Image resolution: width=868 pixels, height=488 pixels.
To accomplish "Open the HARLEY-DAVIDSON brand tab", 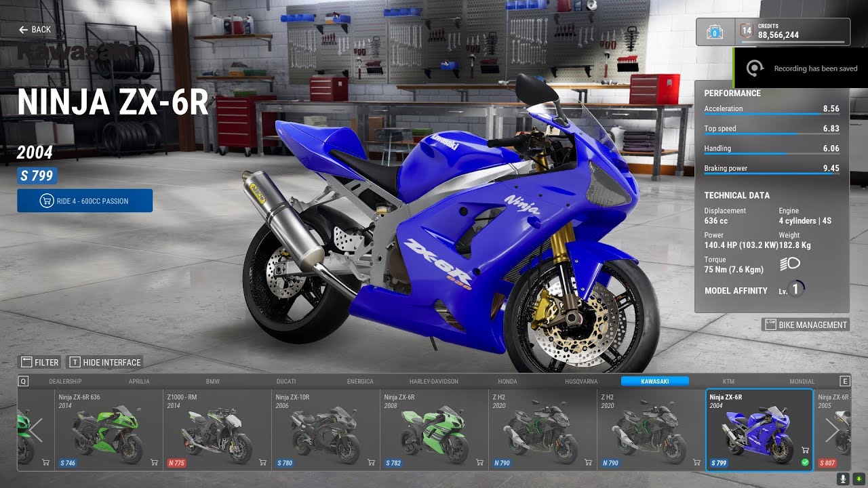I will click(434, 382).
